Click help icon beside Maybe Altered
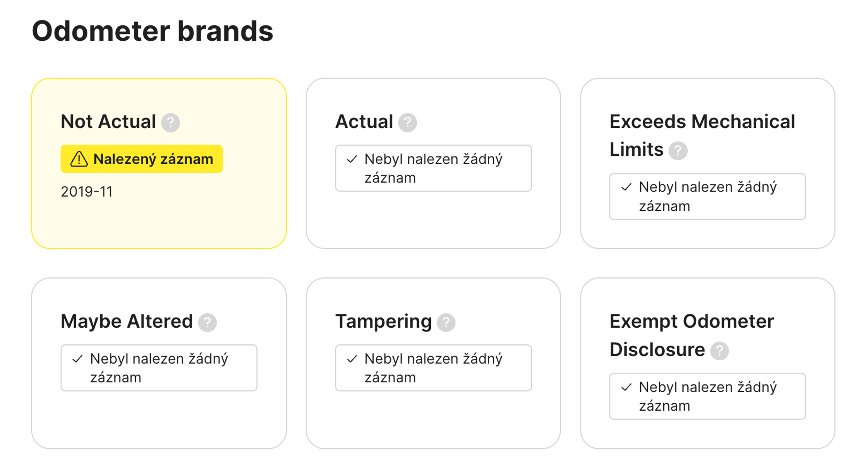Image resolution: width=868 pixels, height=471 pixels. coord(207,322)
